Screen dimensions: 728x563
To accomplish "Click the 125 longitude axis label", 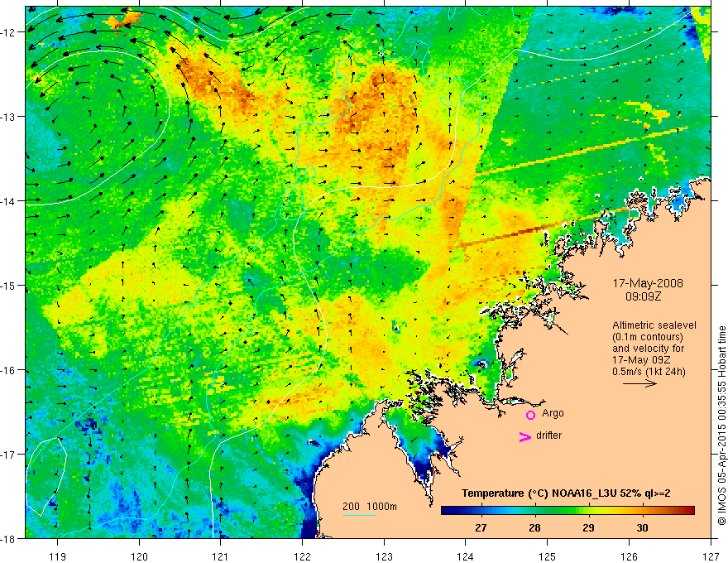I will (548, 556).
